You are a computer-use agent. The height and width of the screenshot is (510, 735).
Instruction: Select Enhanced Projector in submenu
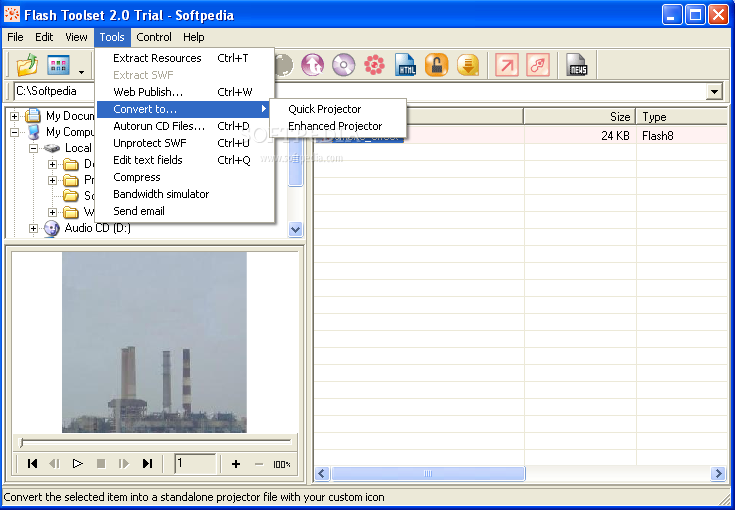pyautogui.click(x=338, y=126)
